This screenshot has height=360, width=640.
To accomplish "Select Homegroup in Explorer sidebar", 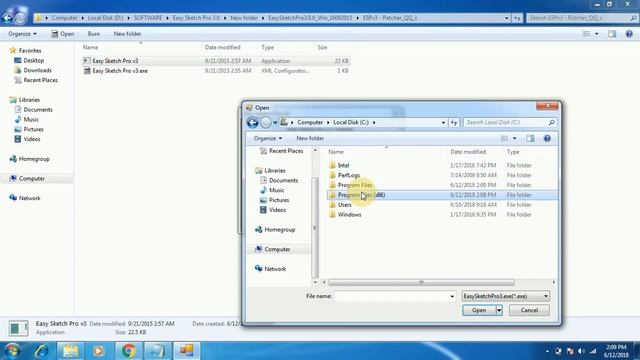I will tap(29, 159).
